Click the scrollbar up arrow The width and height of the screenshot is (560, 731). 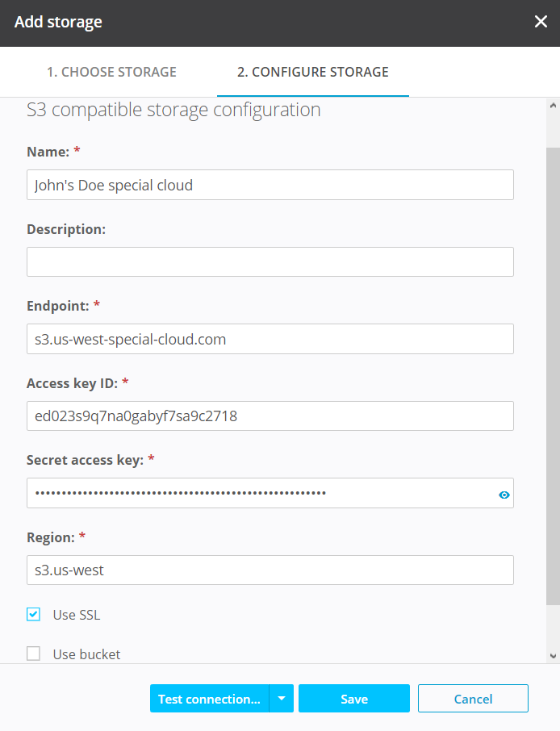pos(553,106)
